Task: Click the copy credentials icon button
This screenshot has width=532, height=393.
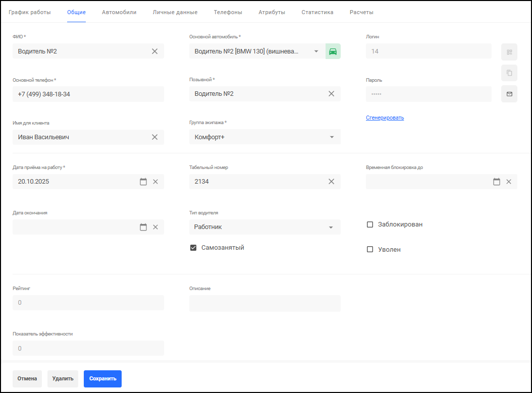Action: (509, 73)
